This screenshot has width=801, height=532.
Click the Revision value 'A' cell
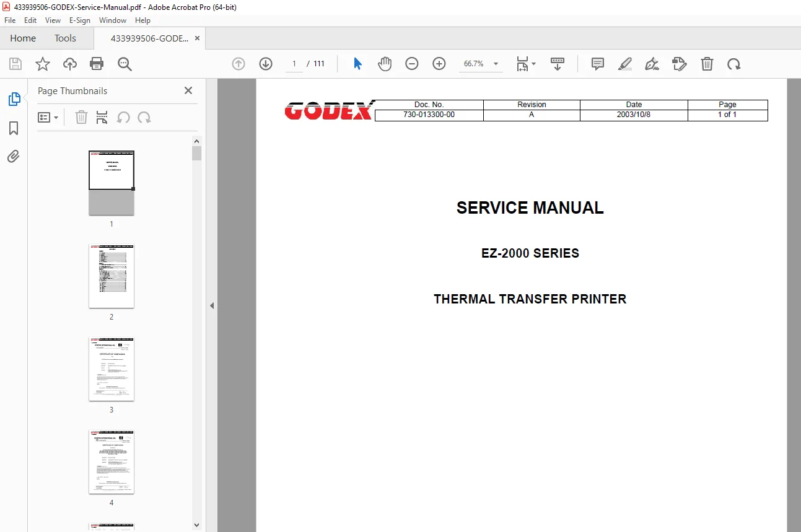[x=532, y=115]
